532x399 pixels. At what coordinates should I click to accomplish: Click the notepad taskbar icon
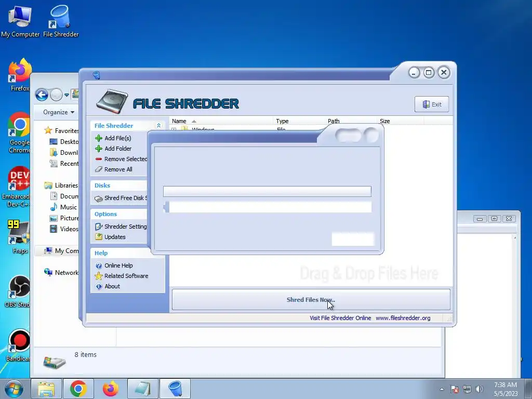(x=142, y=389)
